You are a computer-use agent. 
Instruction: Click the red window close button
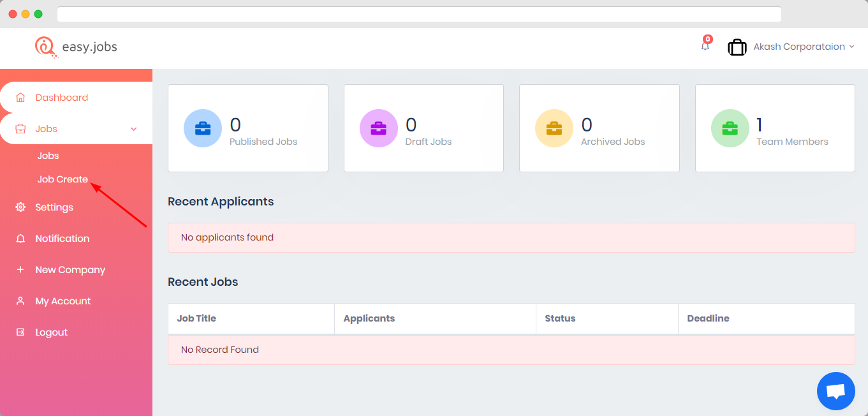13,14
